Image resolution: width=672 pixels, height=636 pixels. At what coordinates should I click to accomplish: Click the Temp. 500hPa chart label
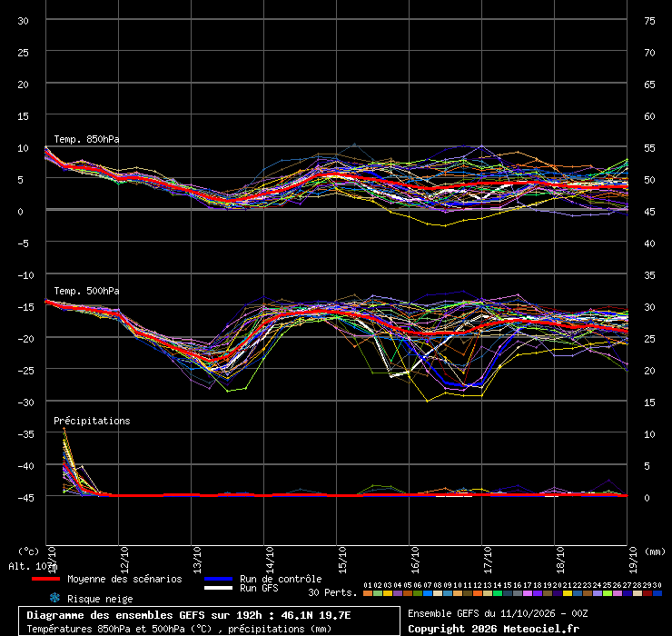click(x=86, y=291)
